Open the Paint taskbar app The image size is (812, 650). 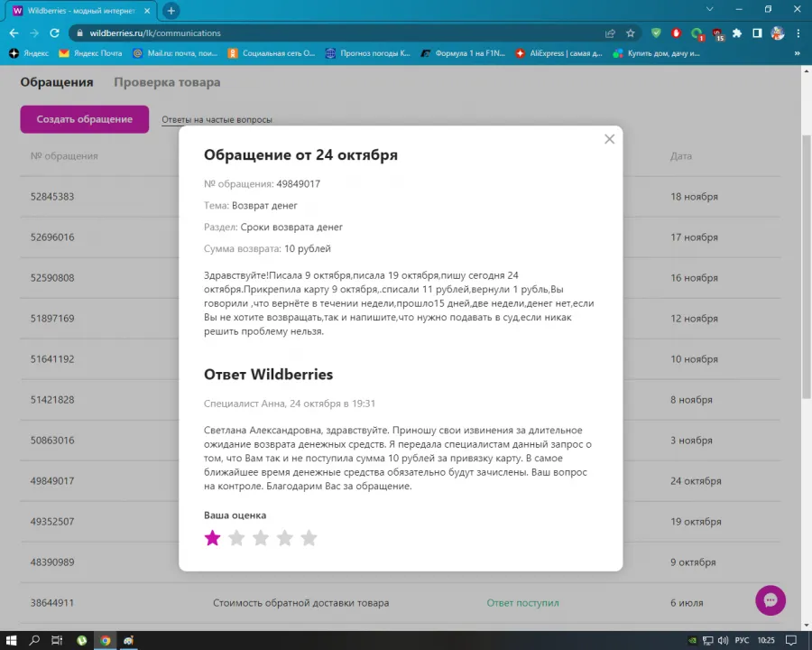(128, 641)
